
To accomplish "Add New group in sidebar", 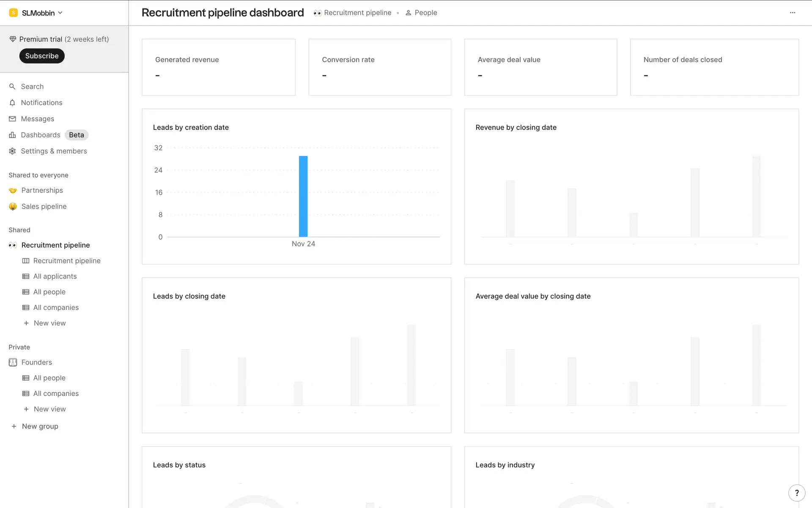I will (40, 426).
